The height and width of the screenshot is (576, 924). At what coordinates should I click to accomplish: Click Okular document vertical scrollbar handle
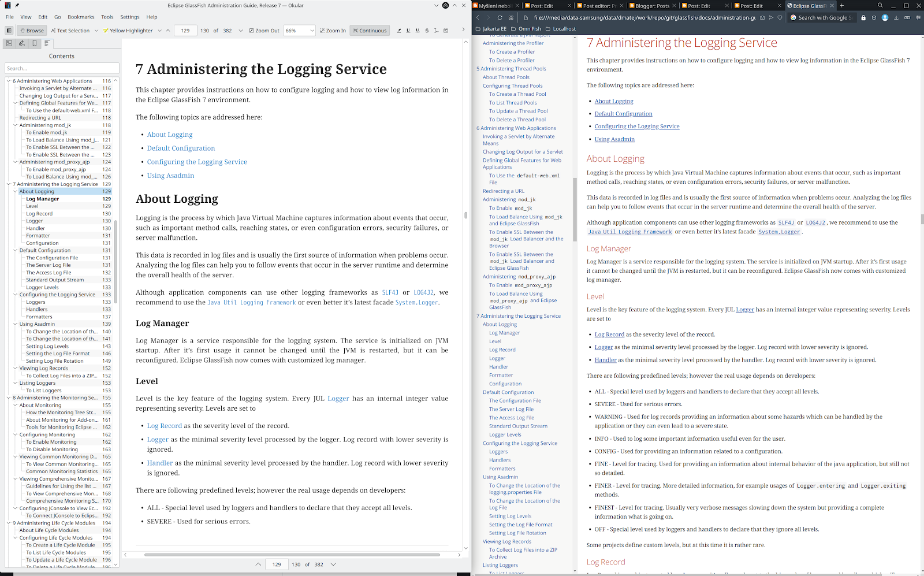point(466,215)
